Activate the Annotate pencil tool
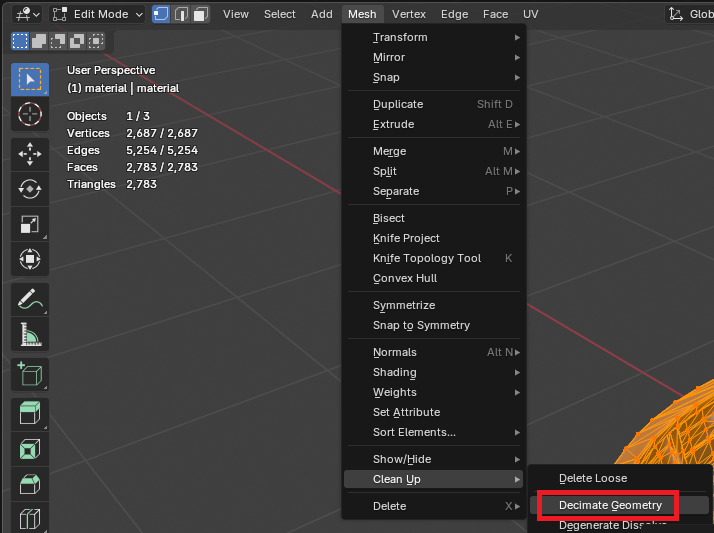714x533 pixels. coord(30,299)
